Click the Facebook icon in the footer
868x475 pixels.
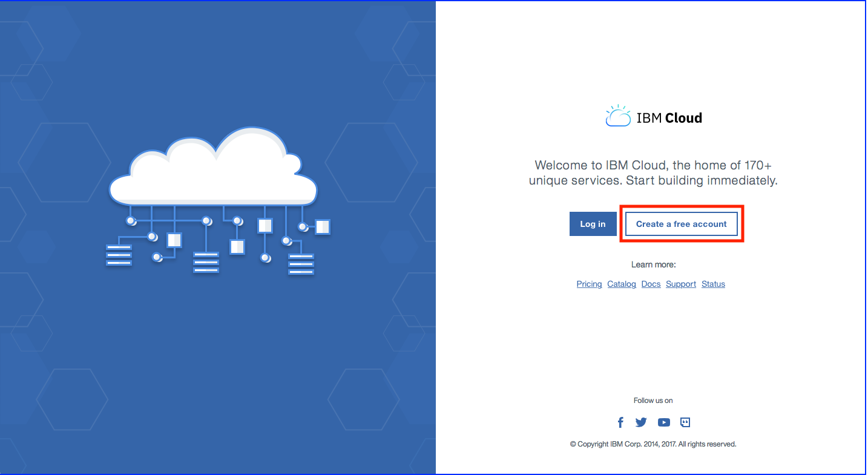pos(620,422)
